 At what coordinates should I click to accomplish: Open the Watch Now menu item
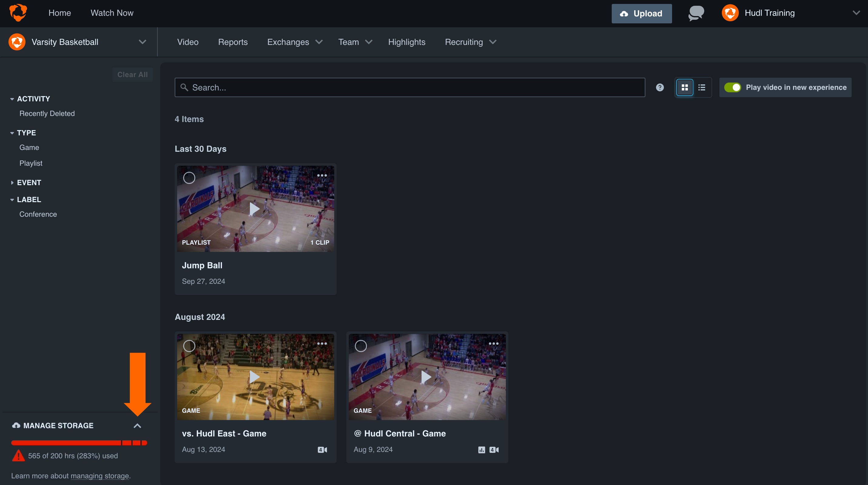(x=112, y=12)
